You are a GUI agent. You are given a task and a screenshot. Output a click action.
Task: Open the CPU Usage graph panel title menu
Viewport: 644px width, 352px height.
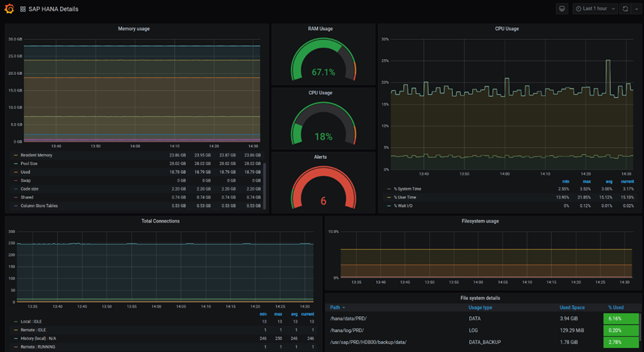coord(507,29)
